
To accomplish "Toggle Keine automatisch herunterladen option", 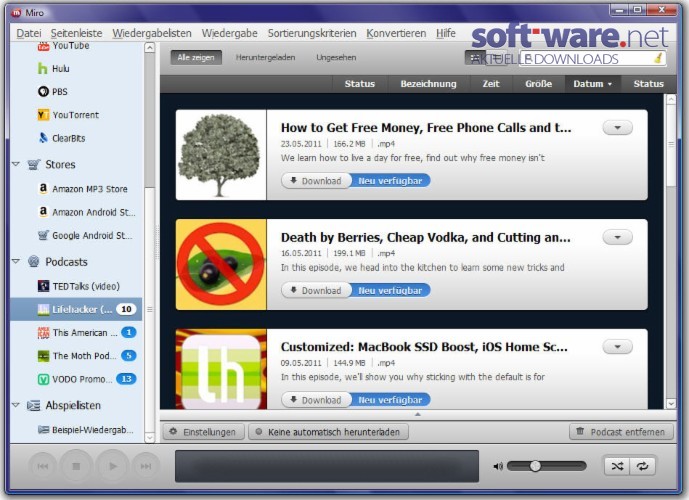I will coord(329,432).
